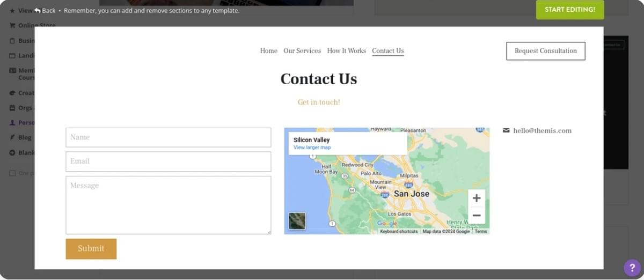The height and width of the screenshot is (280, 644).
Task: Open Our Services nav item
Action: pyautogui.click(x=302, y=51)
